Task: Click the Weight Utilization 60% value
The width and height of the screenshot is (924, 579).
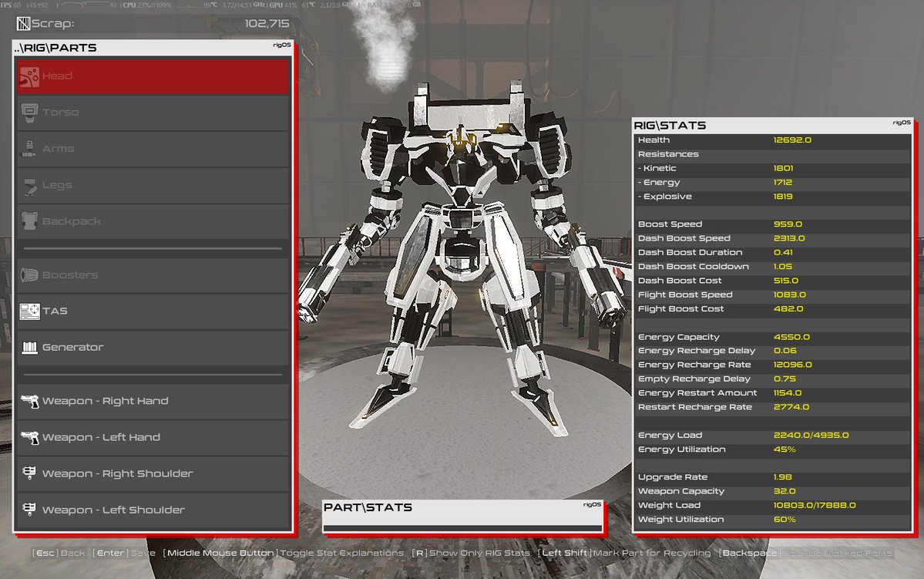Action: (x=785, y=520)
